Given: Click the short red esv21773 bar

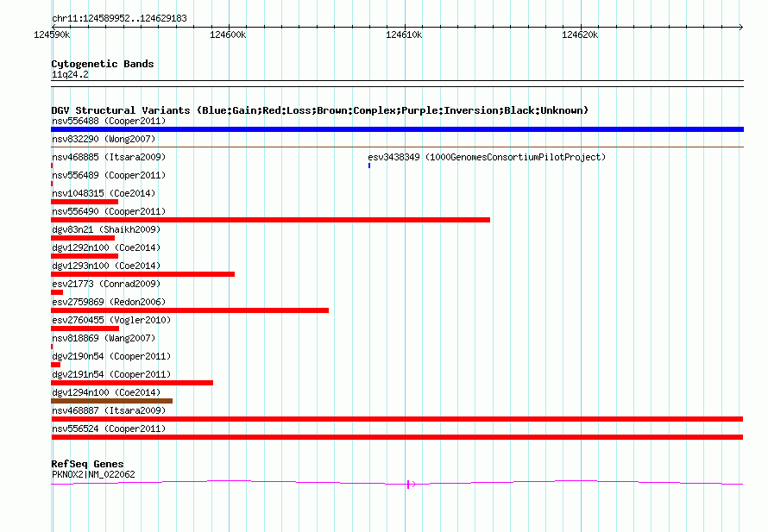Looking at the screenshot, I should click(x=57, y=292).
